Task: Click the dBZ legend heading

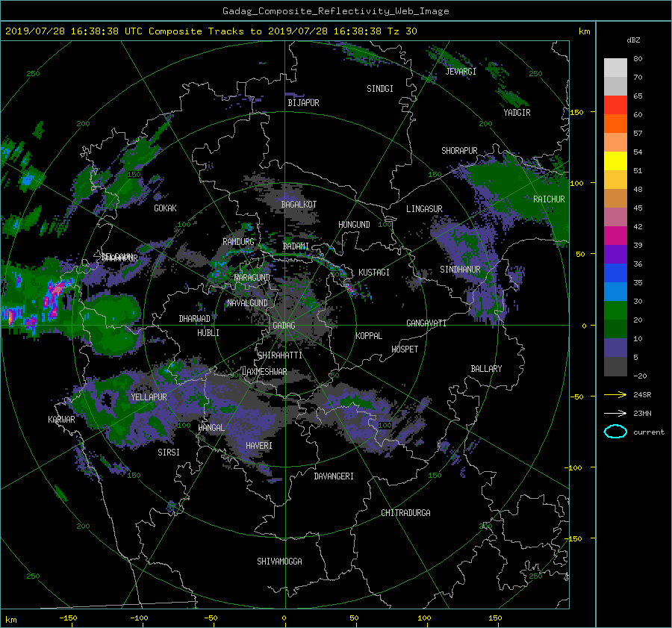Action: click(633, 40)
